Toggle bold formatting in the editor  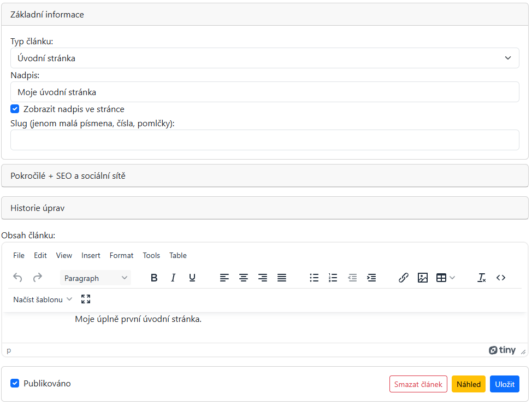pyautogui.click(x=154, y=278)
